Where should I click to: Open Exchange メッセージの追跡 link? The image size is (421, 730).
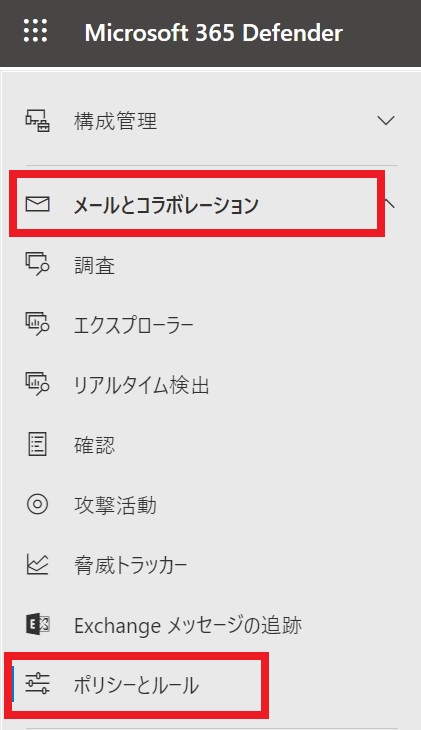[x=188, y=625]
